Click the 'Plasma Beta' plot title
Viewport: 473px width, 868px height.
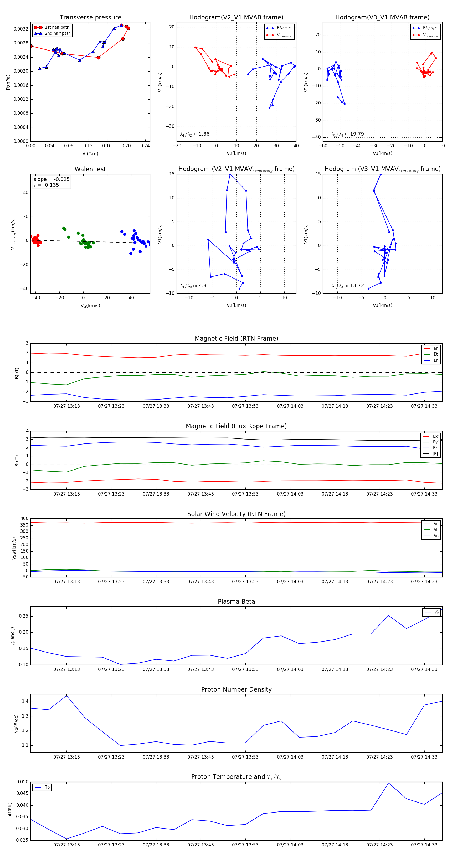[x=236, y=602]
